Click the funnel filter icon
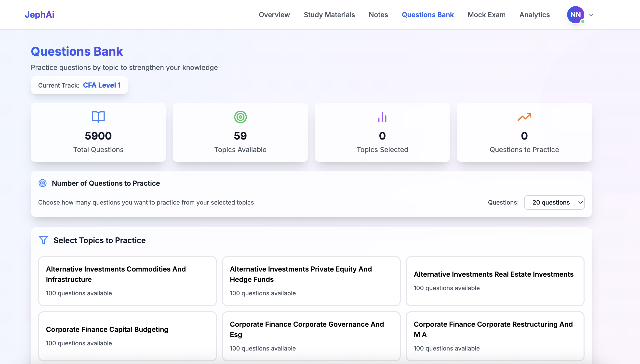Viewport: 640px width, 364px height. pyautogui.click(x=43, y=240)
